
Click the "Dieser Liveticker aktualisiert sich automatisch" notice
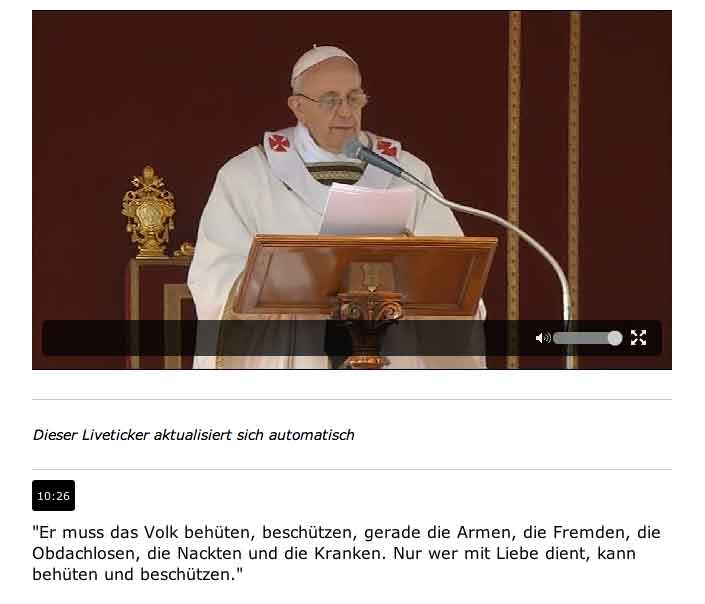click(x=194, y=435)
